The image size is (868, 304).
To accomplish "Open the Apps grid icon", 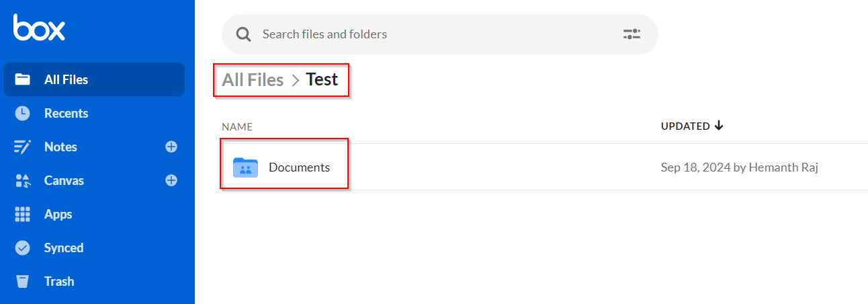I will click(23, 214).
